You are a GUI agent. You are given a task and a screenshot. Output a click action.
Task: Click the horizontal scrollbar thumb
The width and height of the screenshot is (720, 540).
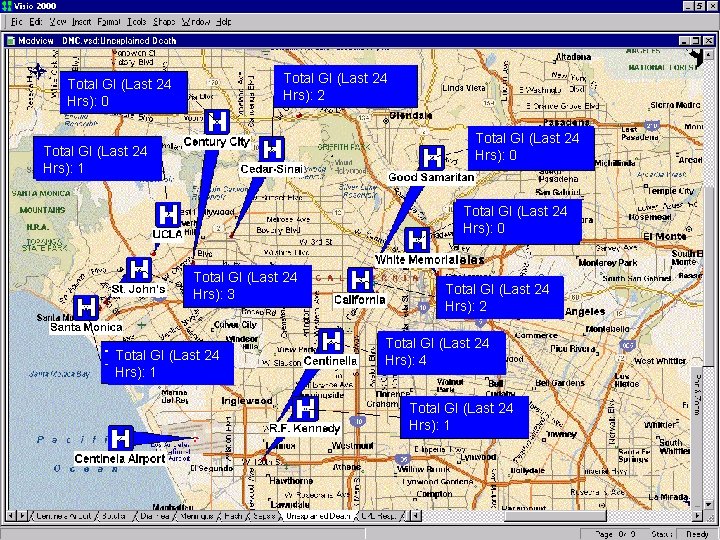[x=556, y=516]
